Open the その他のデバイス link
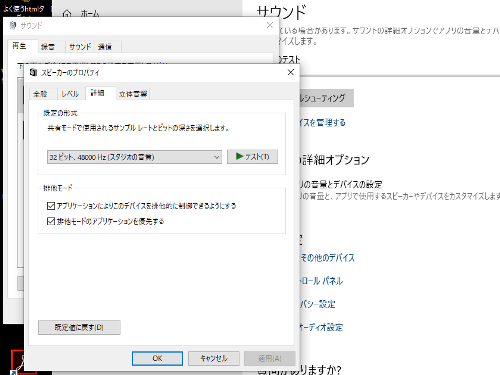This screenshot has width=500, height=375. click(327, 258)
